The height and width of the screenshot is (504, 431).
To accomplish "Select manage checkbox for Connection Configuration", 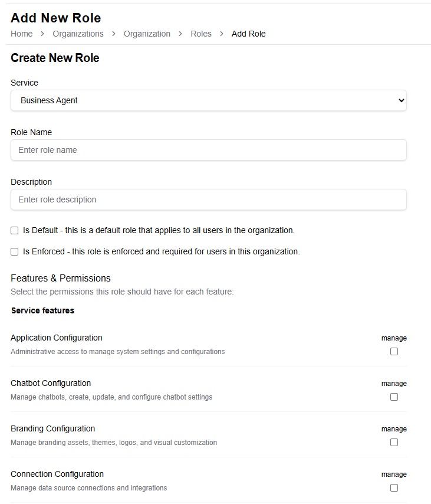I will coord(394,488).
